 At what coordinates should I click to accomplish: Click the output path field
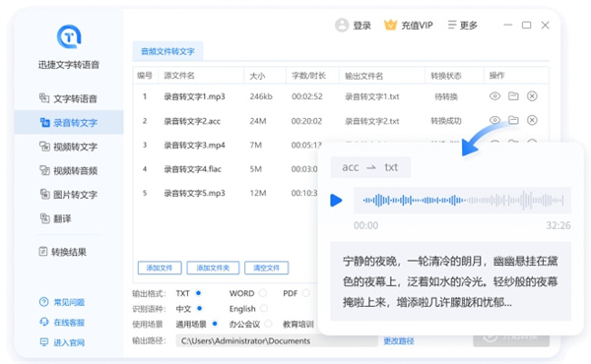tap(277, 341)
